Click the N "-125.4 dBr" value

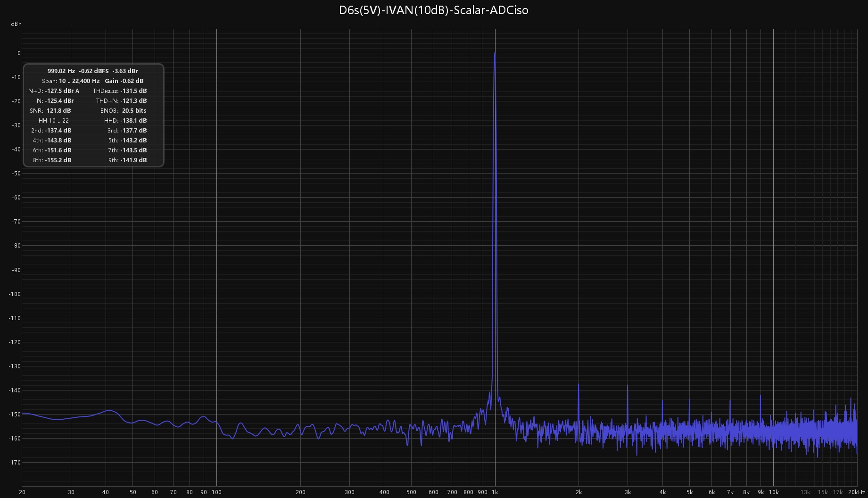(x=59, y=100)
